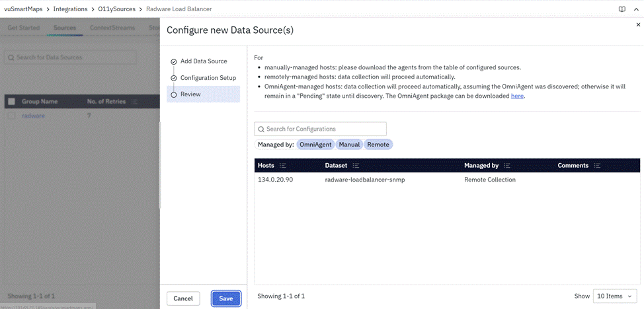Toggle the Manual managed-by filter chip
The height and width of the screenshot is (309, 644).
click(x=349, y=144)
